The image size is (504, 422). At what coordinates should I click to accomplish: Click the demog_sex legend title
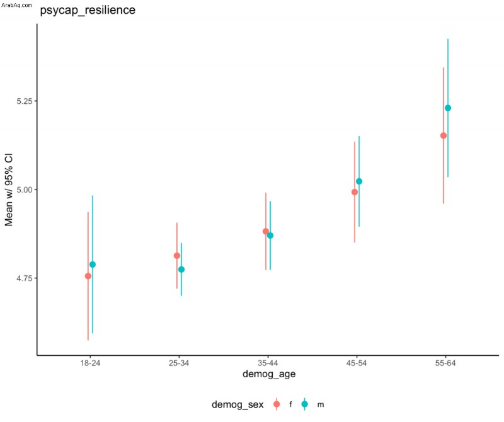(x=238, y=404)
